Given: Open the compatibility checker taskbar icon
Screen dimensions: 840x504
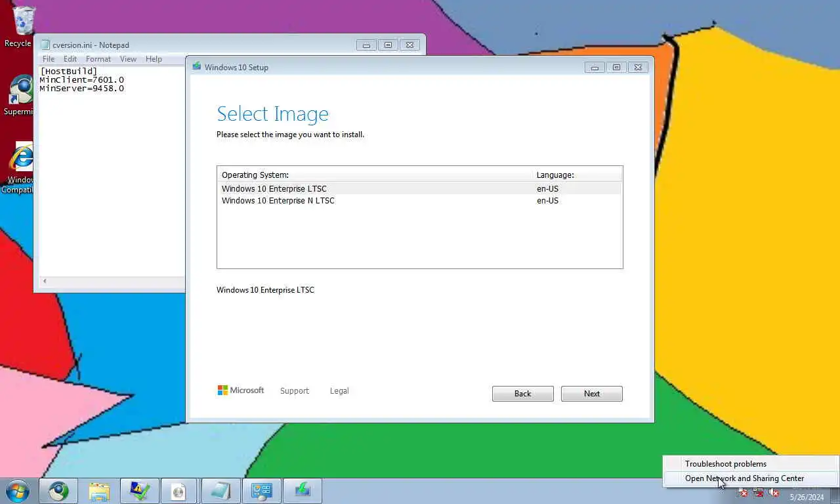Looking at the screenshot, I should pyautogui.click(x=140, y=491).
